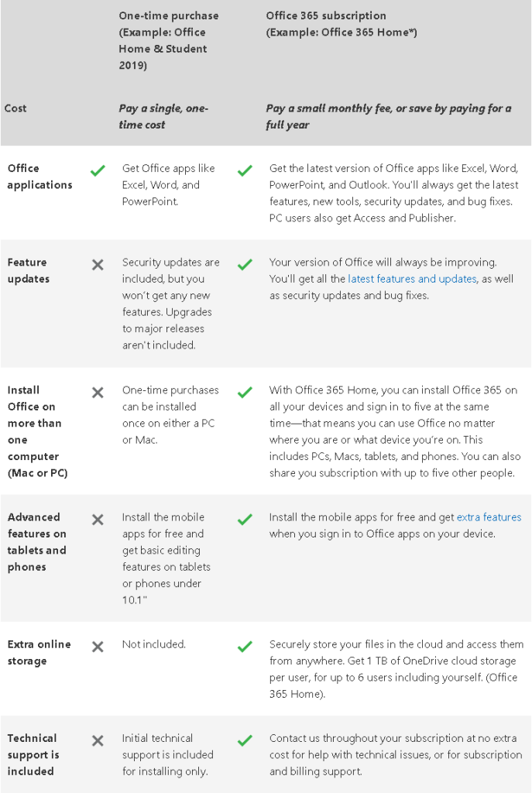The width and height of the screenshot is (532, 793).
Task: Select the 'Feature updates' row label
Action: [x=29, y=270]
